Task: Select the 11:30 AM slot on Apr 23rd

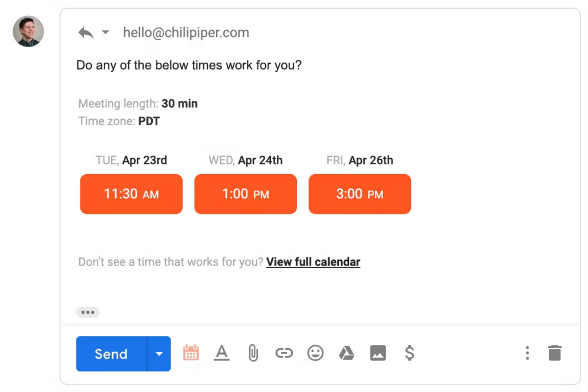Action: click(x=131, y=194)
